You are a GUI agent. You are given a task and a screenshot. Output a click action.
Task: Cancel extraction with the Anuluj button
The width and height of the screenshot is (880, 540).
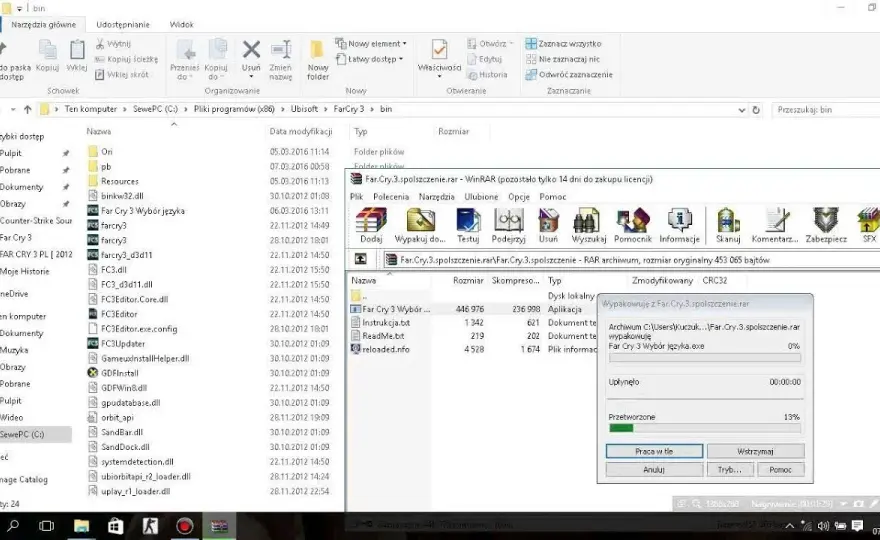tap(654, 470)
